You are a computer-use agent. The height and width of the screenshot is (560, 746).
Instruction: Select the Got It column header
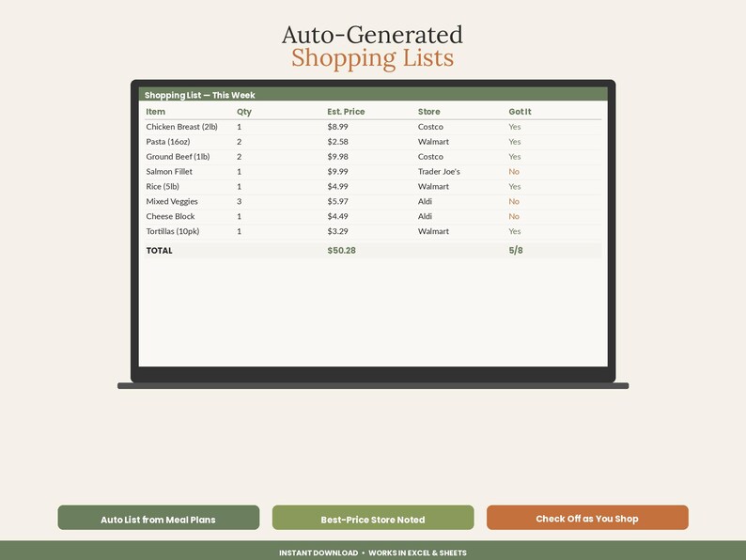pos(520,112)
